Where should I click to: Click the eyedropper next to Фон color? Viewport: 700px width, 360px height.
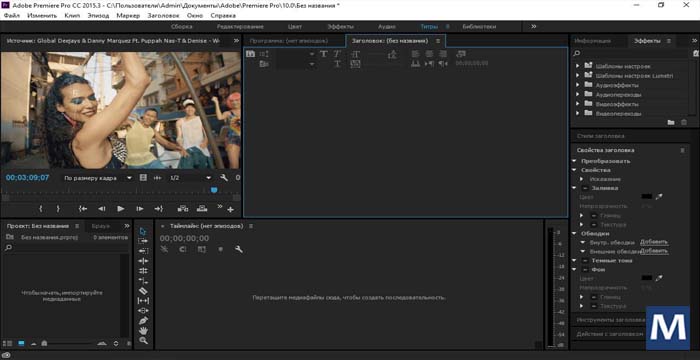coord(659,278)
